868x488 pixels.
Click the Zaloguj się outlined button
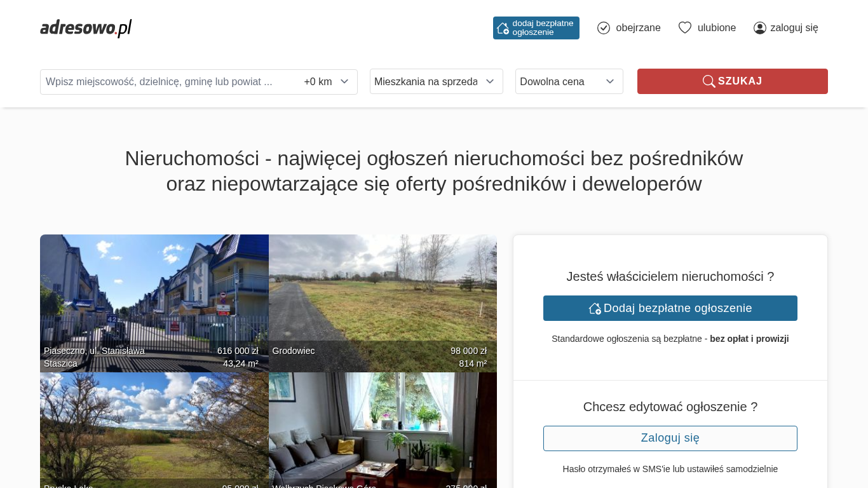point(670,438)
